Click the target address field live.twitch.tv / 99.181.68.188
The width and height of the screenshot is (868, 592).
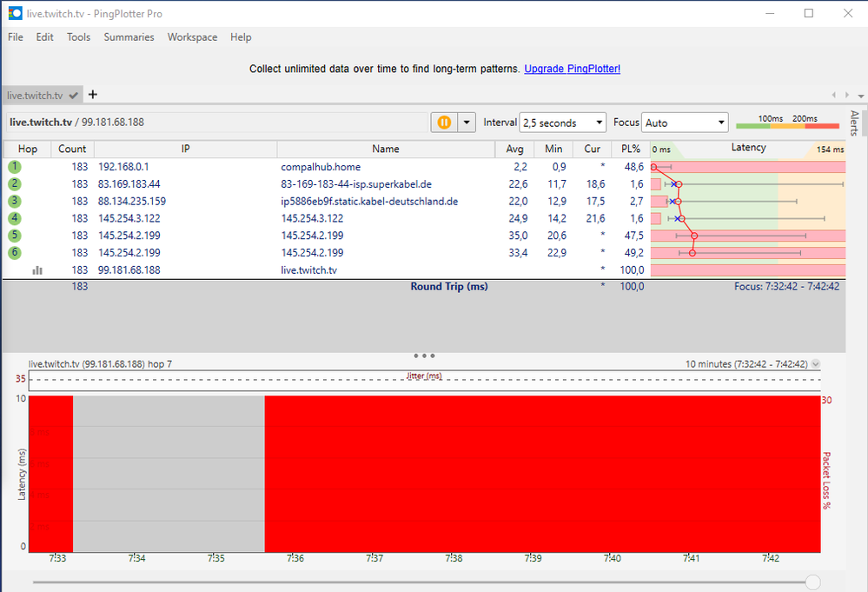216,123
